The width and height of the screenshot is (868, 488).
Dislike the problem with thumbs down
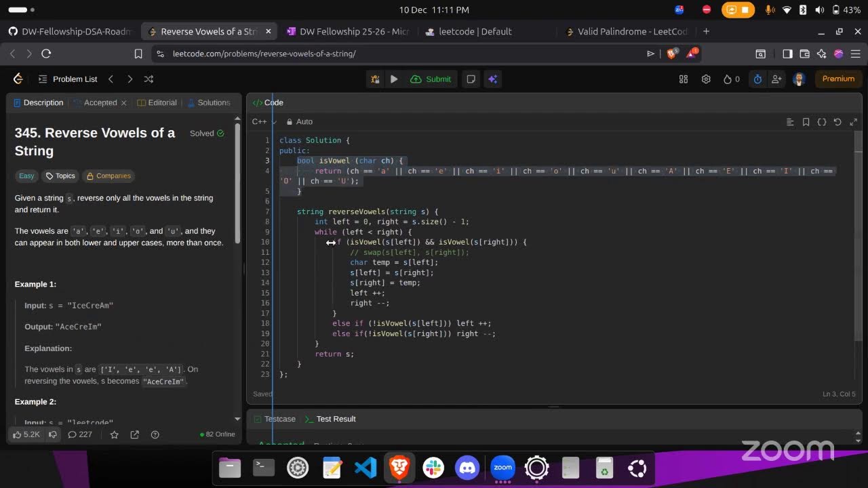52,434
